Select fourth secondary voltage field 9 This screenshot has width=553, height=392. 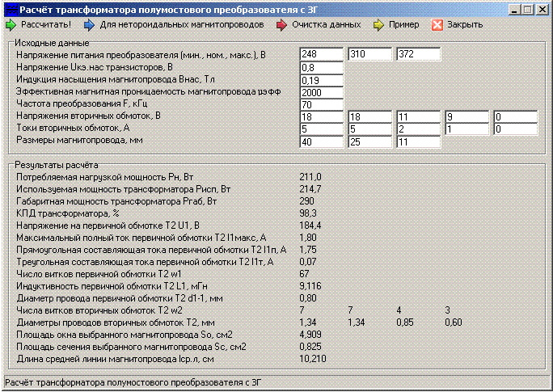(x=467, y=116)
